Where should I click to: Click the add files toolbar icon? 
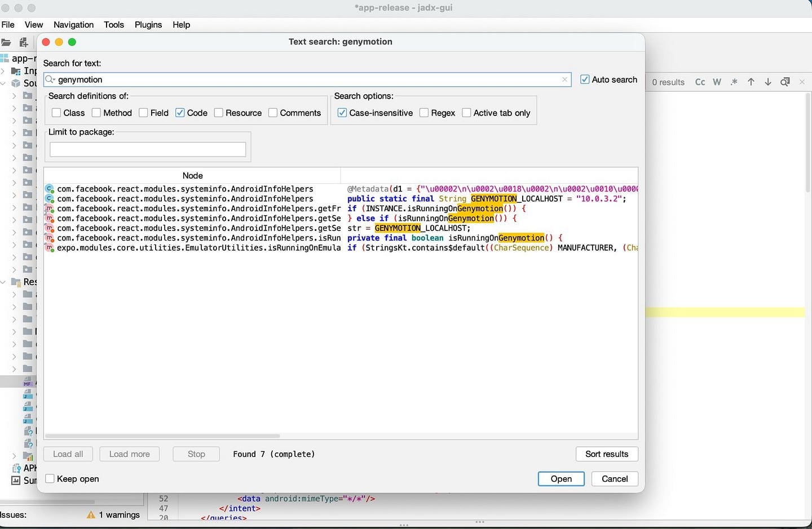(x=24, y=42)
